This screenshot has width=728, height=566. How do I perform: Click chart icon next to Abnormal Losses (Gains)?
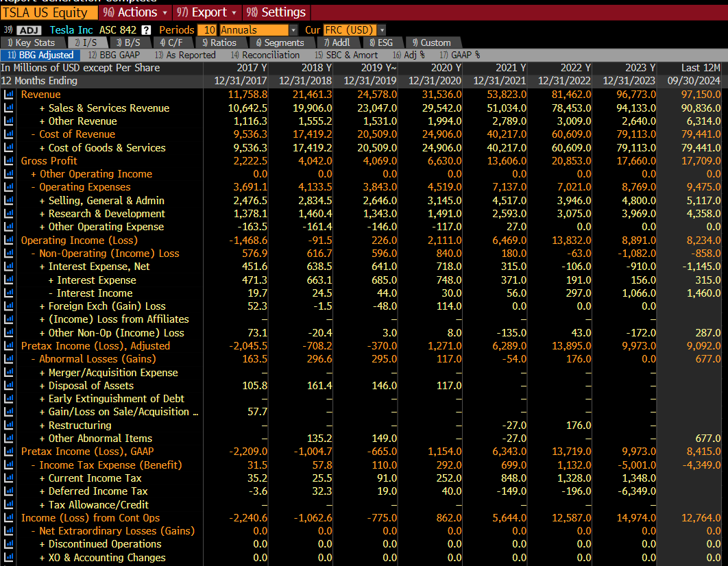(8, 358)
